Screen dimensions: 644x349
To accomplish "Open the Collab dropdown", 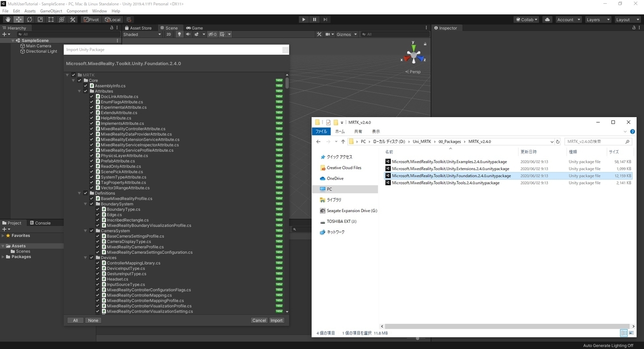I will click(x=526, y=19).
